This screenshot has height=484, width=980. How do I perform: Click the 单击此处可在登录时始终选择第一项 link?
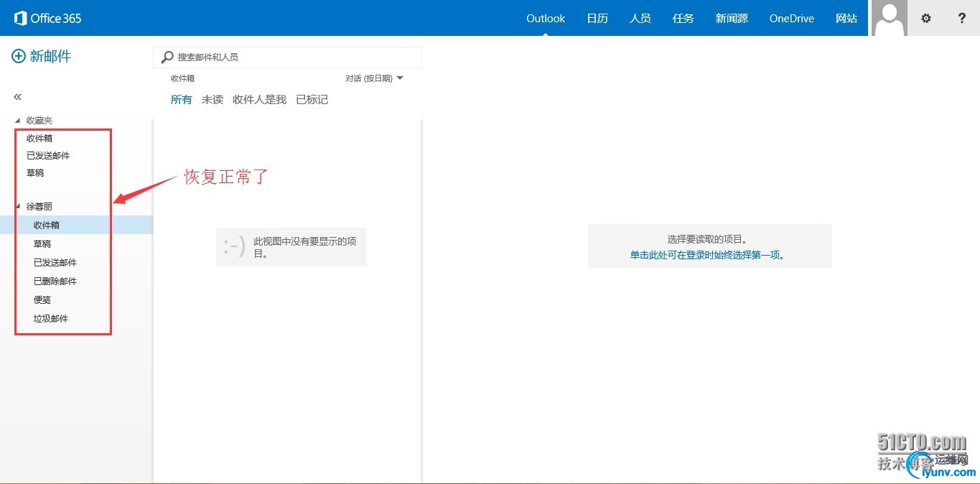point(708,255)
